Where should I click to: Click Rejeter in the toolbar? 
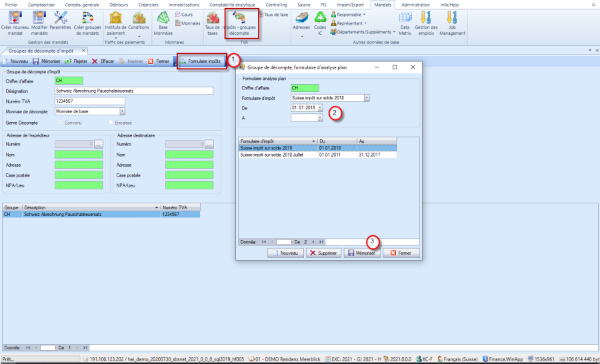(76, 61)
